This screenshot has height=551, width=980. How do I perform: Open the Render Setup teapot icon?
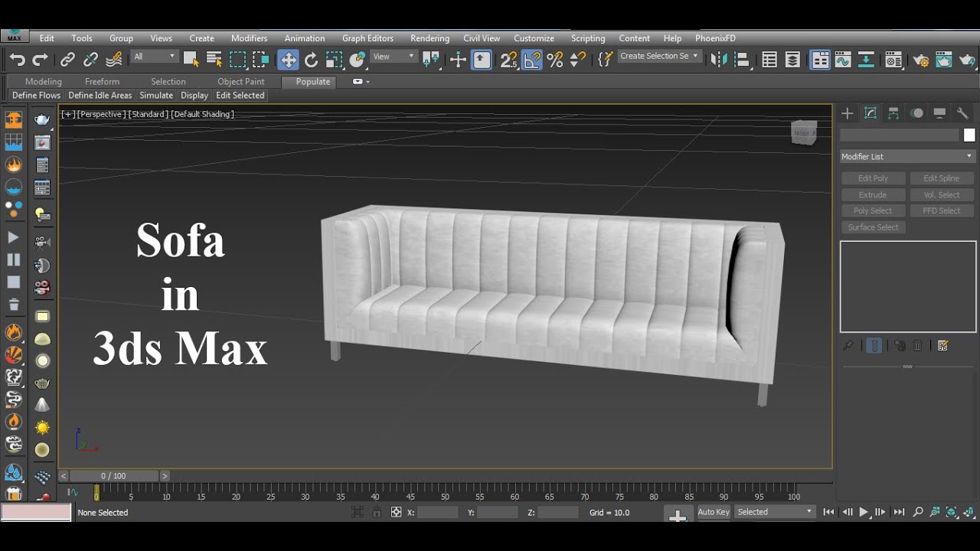pyautogui.click(x=921, y=60)
